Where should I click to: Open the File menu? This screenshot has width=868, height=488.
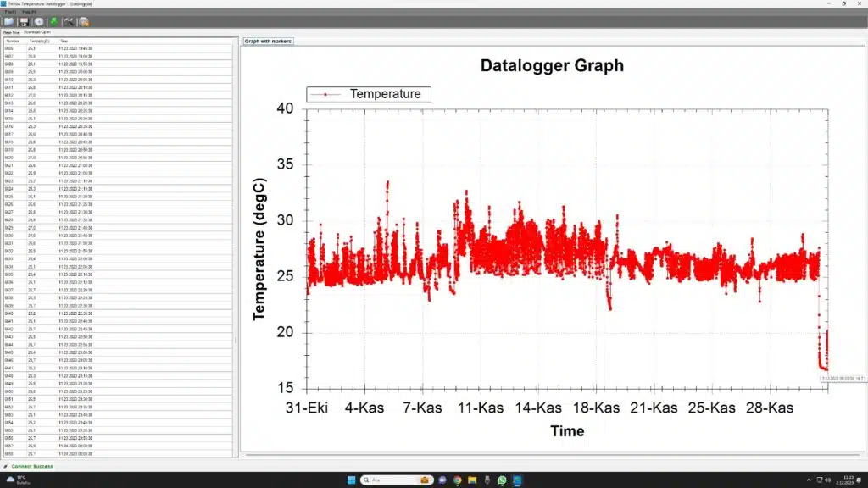(x=10, y=12)
